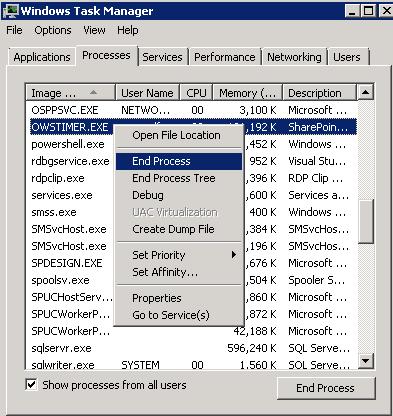Click the Services a... description cell
The height and width of the screenshot is (416, 393).
pos(319,195)
